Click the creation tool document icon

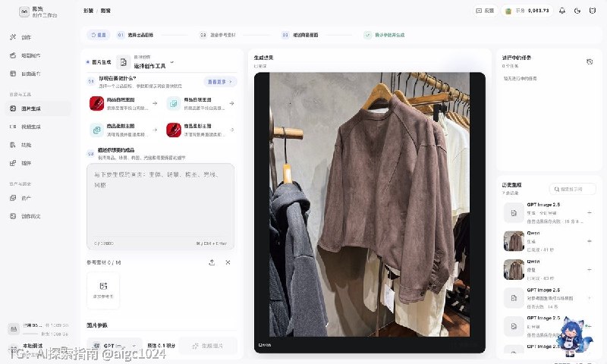click(x=124, y=62)
